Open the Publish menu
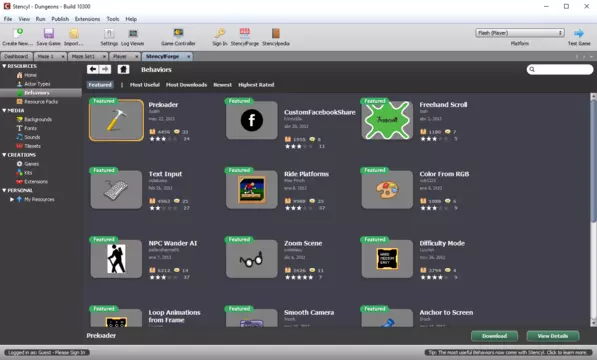This screenshot has height=360, width=597. coord(60,19)
